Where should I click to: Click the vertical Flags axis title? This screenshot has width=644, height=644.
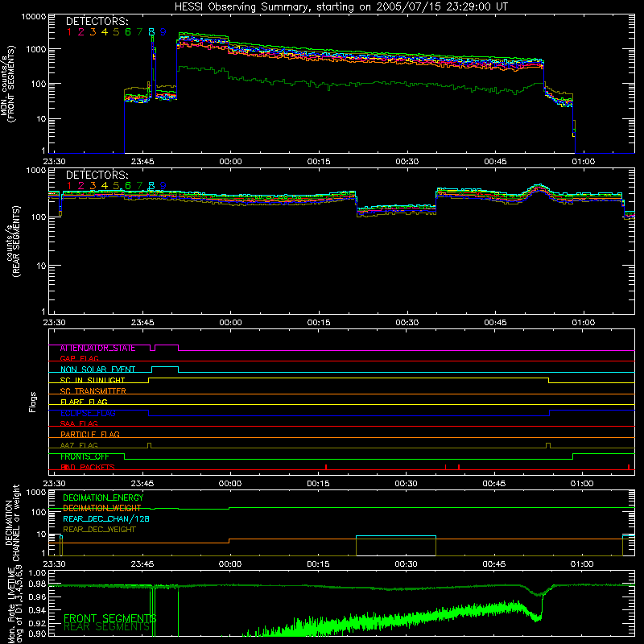32,402
